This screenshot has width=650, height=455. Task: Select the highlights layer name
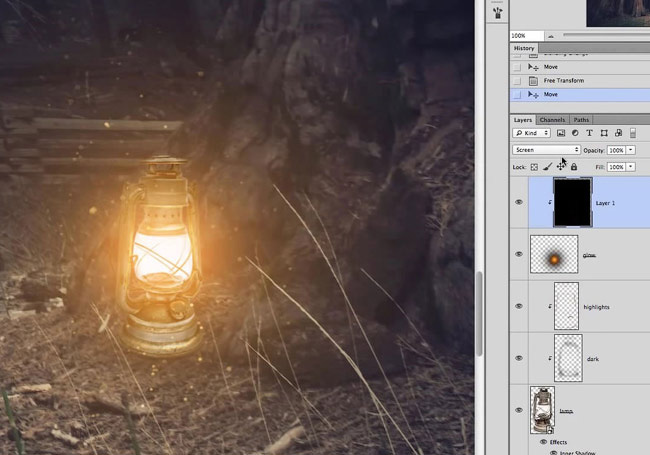tap(597, 307)
